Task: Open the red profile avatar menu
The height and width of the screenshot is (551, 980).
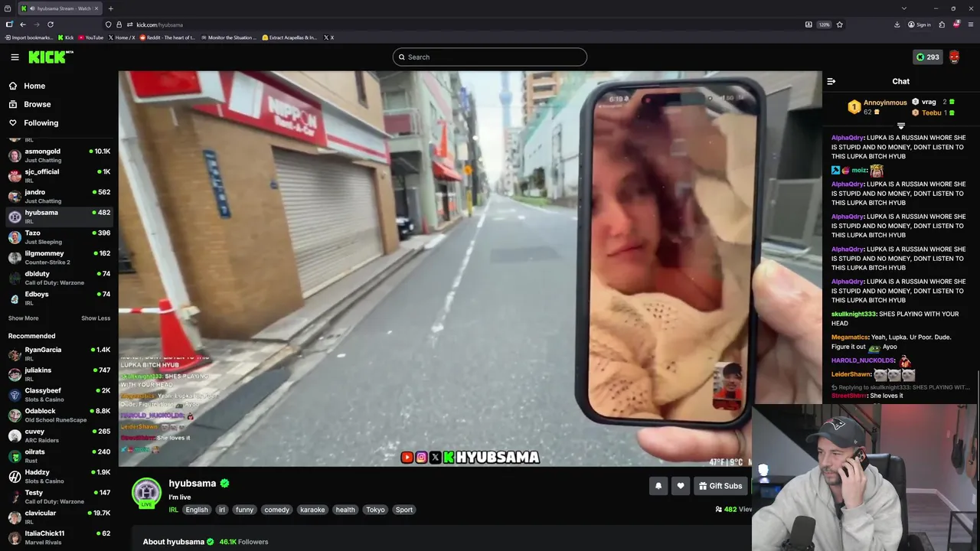Action: [954, 57]
